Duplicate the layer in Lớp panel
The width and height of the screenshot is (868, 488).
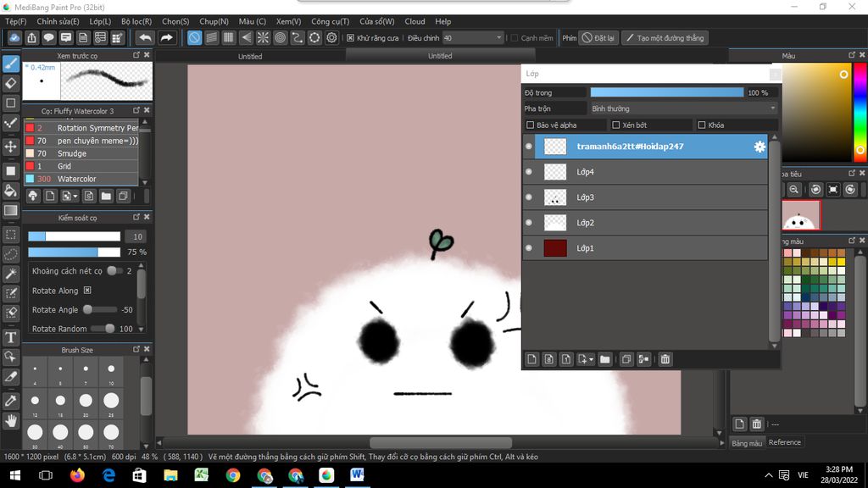tap(626, 359)
